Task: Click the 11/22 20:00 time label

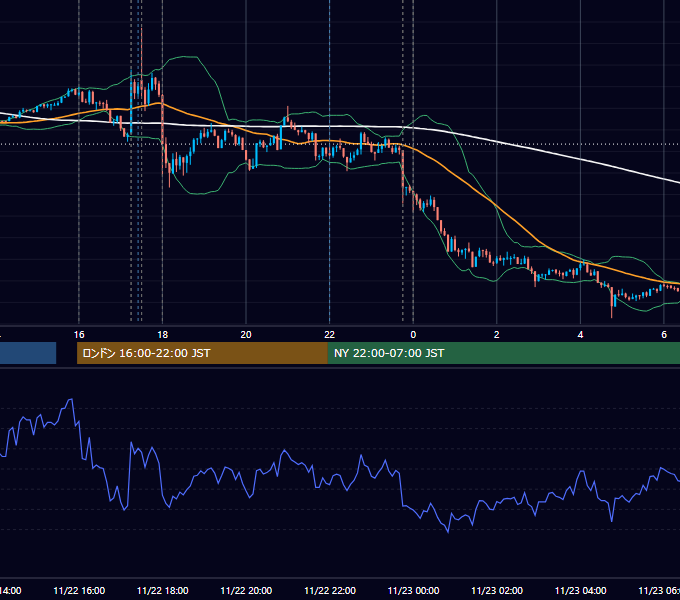Action: point(246,590)
